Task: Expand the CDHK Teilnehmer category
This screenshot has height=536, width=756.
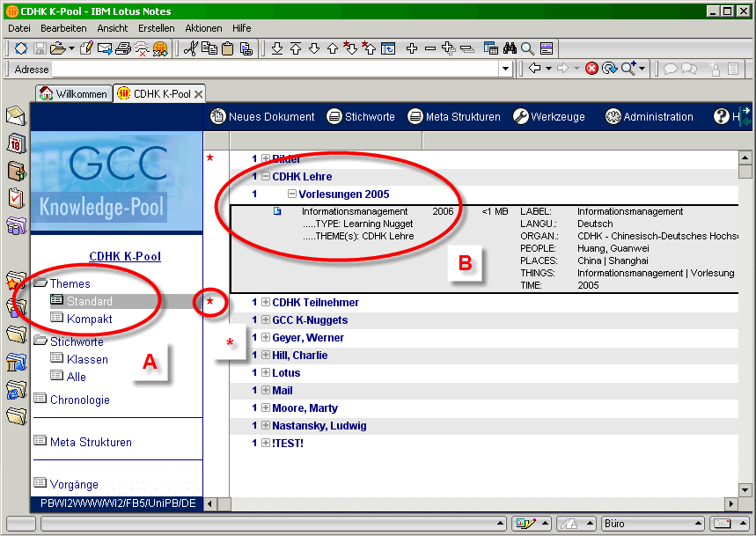Action: pos(266,302)
